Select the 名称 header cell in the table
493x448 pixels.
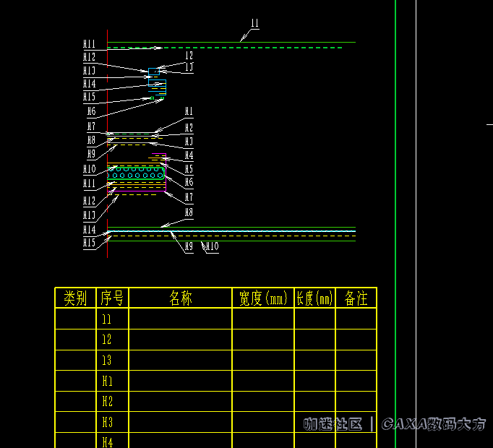[181, 298]
